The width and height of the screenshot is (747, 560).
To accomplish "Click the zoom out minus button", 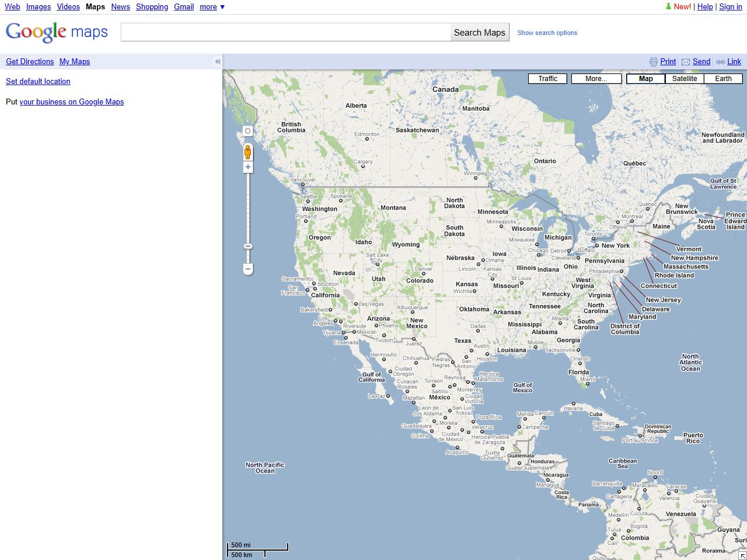I will coord(248,269).
